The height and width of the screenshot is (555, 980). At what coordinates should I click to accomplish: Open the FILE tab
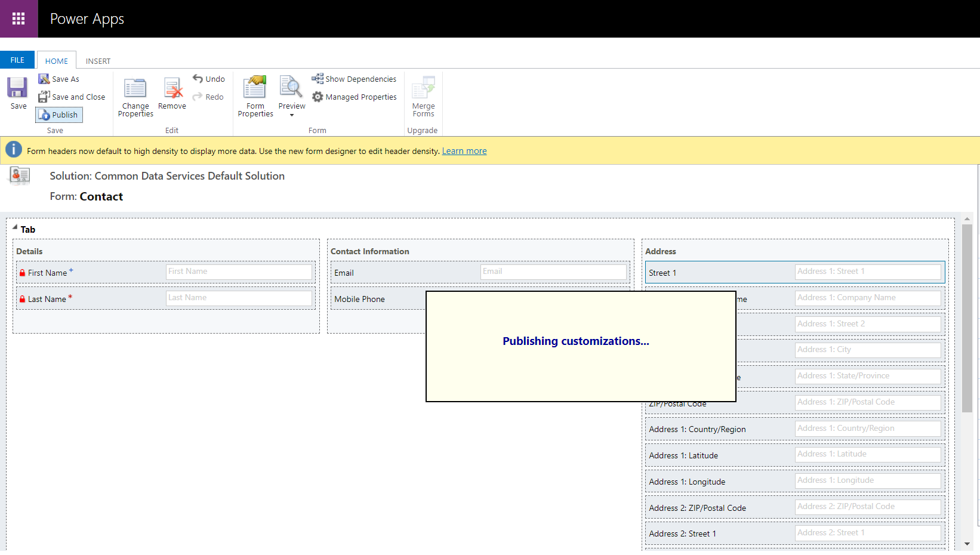[17, 60]
